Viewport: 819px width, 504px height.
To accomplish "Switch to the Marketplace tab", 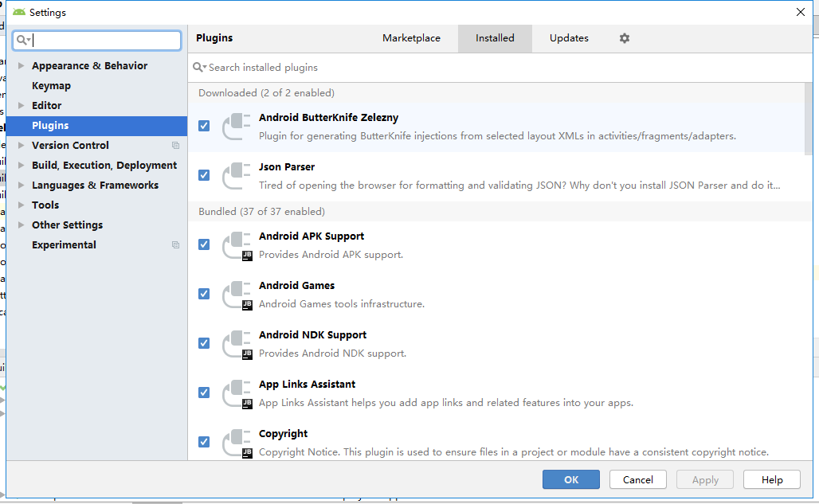I will [411, 38].
